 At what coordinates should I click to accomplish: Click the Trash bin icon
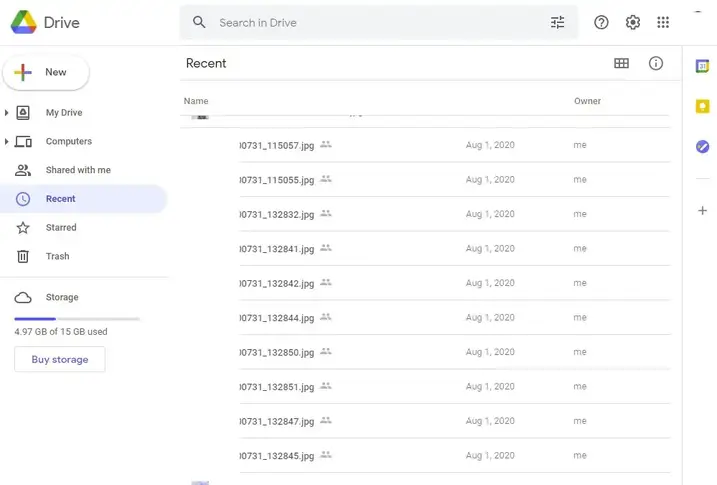[x=23, y=256]
